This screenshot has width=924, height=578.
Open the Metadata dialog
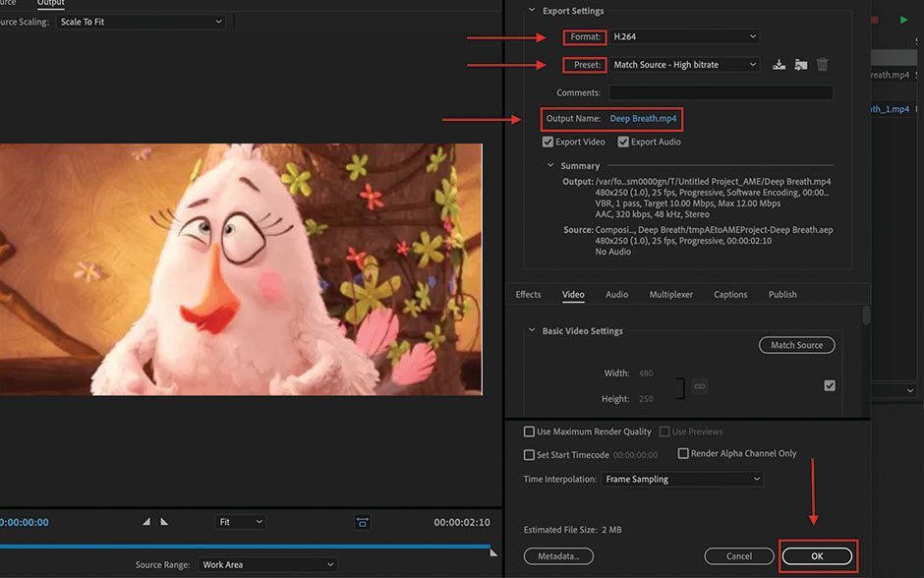click(558, 555)
